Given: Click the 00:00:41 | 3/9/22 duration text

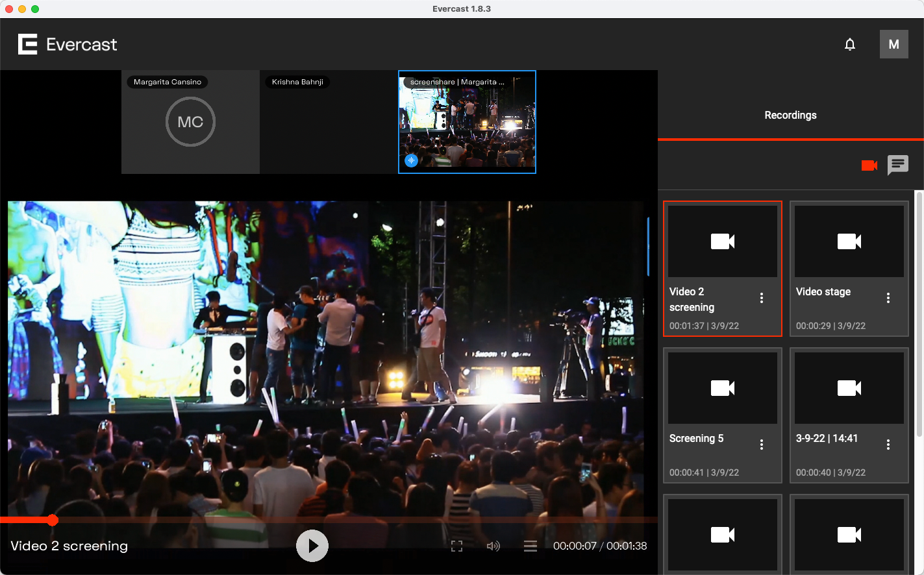Looking at the screenshot, I should pos(704,472).
